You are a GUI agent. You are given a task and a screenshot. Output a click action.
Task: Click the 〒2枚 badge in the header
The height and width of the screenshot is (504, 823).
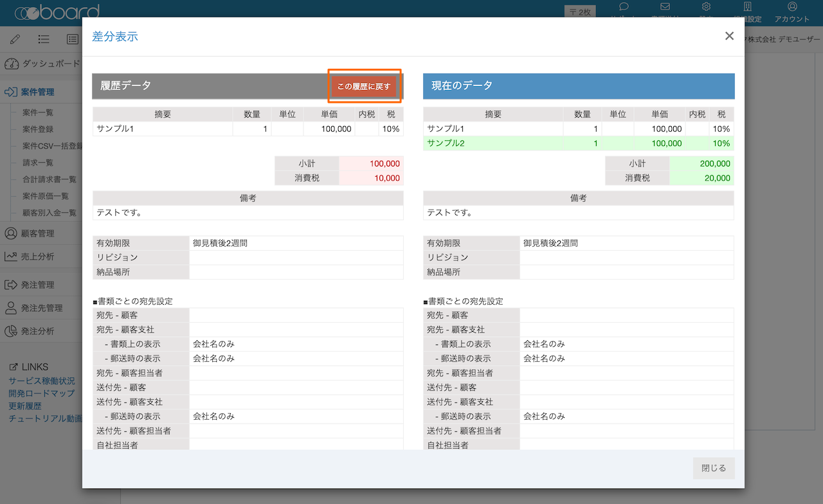[581, 12]
